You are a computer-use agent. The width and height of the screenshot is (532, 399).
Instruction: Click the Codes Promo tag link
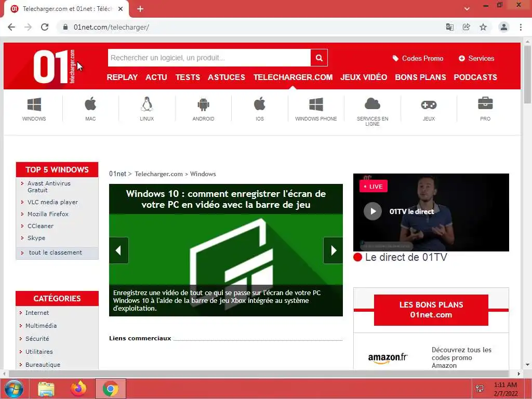(418, 58)
